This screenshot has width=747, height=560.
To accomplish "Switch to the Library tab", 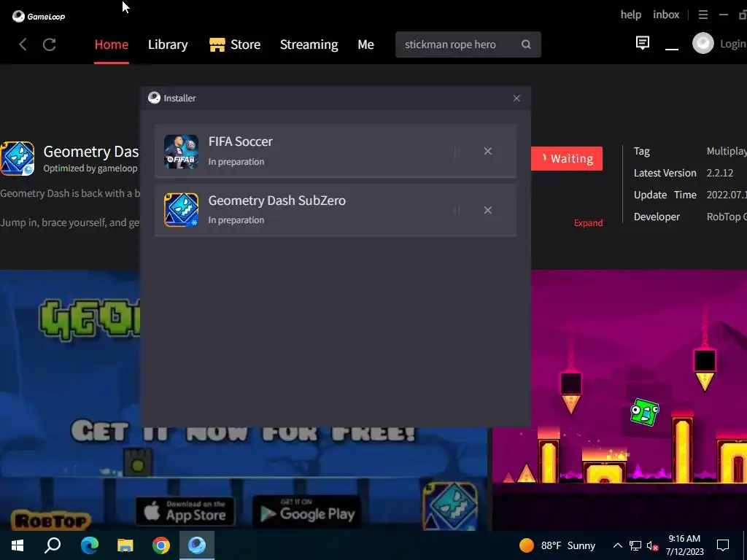I will pyautogui.click(x=168, y=44).
